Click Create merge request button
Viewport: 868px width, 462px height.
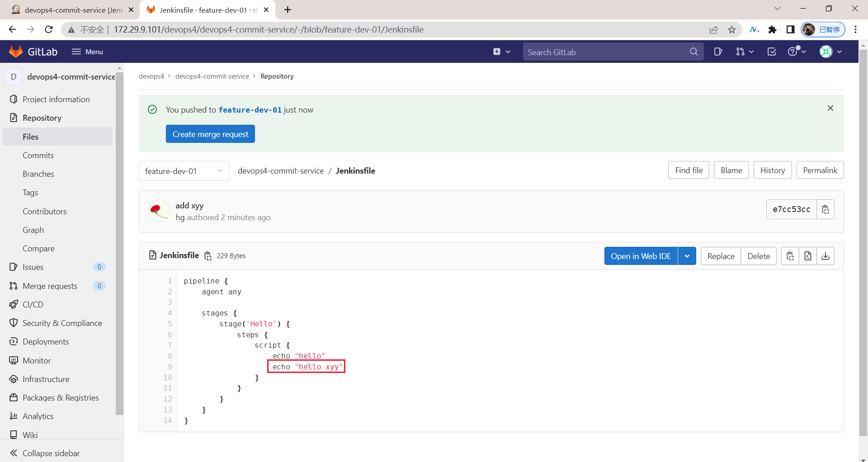pos(210,134)
